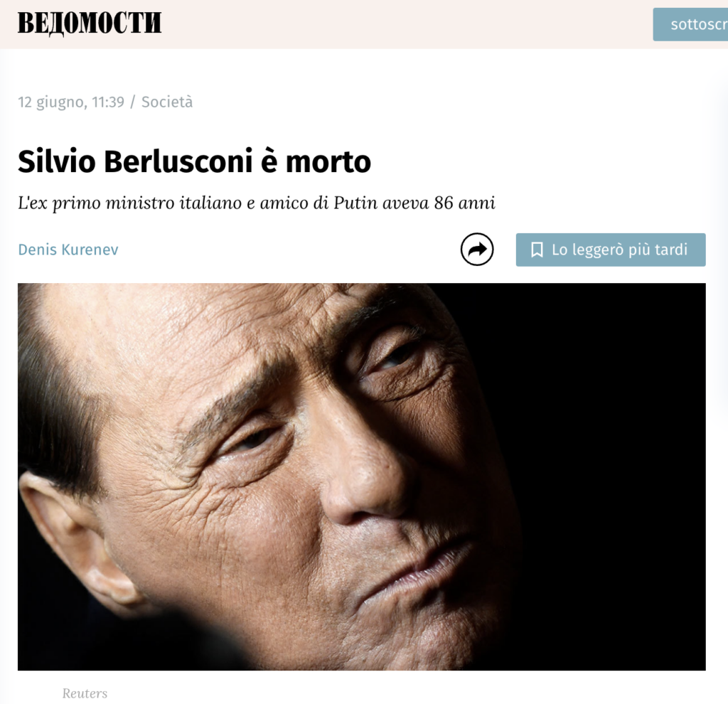Open the Società section link
This screenshot has height=704, width=728.
tap(166, 102)
